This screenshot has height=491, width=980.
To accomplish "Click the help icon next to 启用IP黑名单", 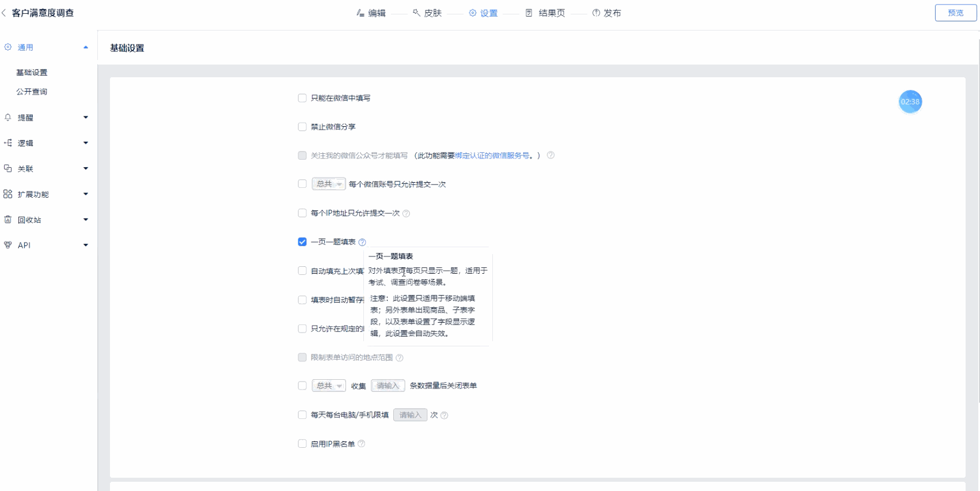I will click(x=362, y=444).
